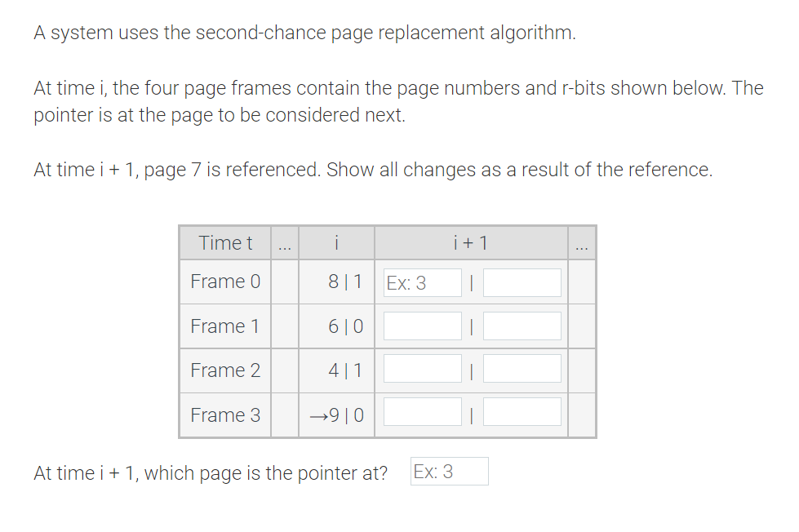Click the Frame 1 row label
799x532 pixels.
point(224,326)
